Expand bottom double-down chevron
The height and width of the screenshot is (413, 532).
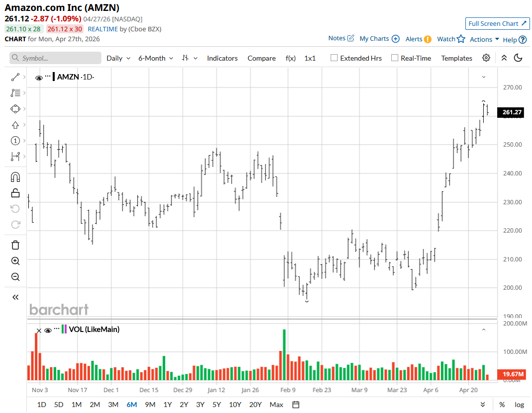click(x=483, y=405)
